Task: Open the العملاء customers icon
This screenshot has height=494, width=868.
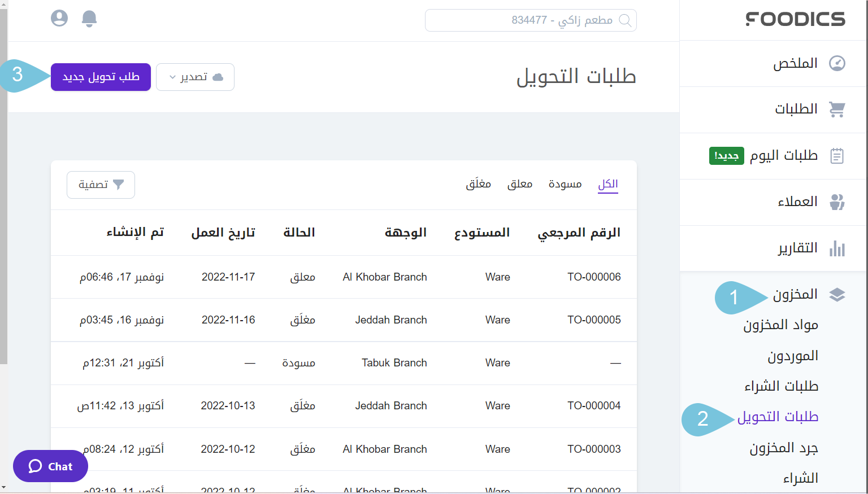Action: pos(837,202)
